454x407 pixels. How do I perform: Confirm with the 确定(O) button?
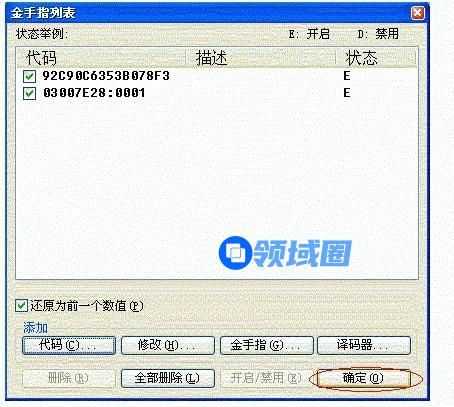(x=364, y=378)
